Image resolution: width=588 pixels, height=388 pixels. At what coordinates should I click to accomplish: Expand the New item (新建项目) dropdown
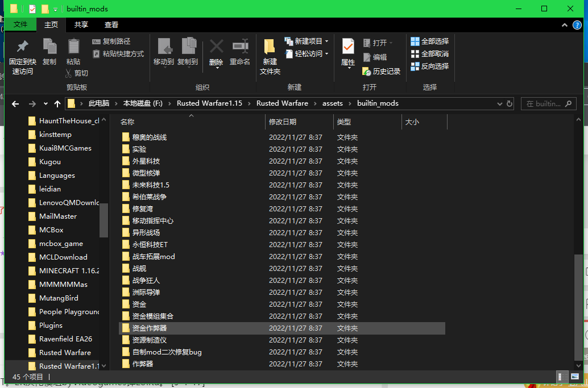pos(326,41)
